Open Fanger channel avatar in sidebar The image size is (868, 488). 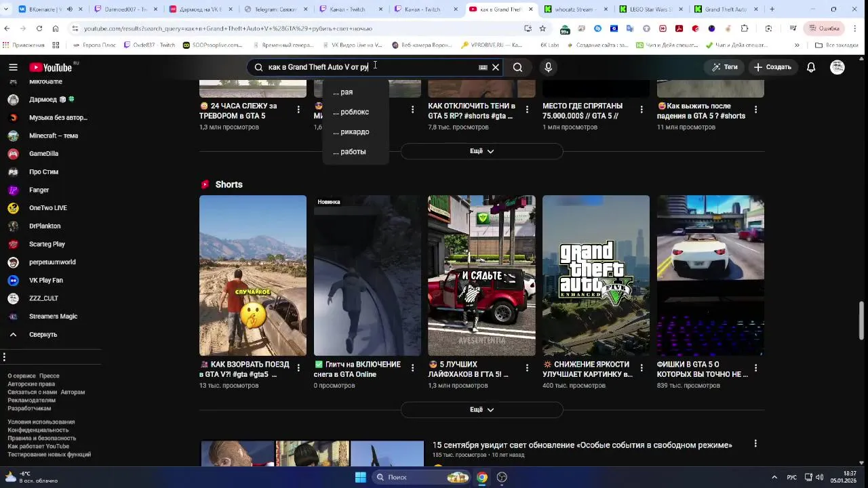click(13, 190)
